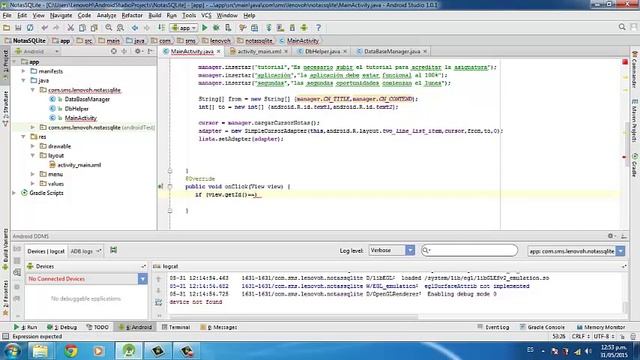Click the Scroll from Source target icon

tap(113, 51)
